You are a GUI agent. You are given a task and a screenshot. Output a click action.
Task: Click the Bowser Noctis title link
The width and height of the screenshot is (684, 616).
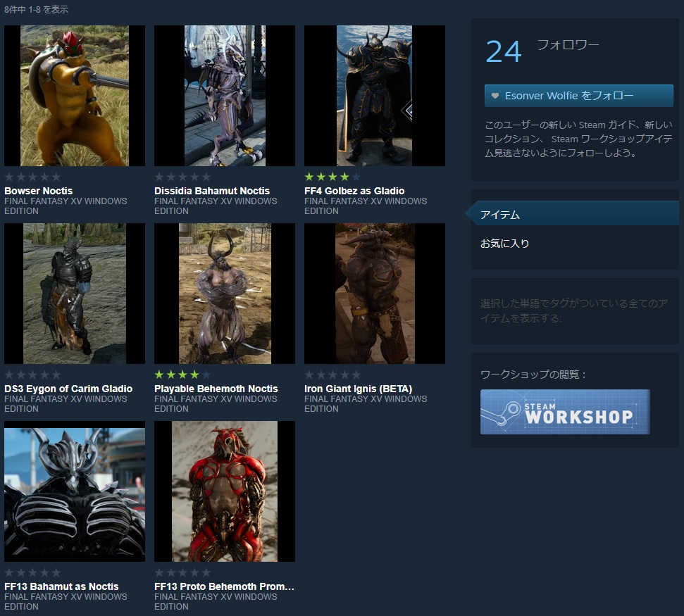pyautogui.click(x=38, y=191)
